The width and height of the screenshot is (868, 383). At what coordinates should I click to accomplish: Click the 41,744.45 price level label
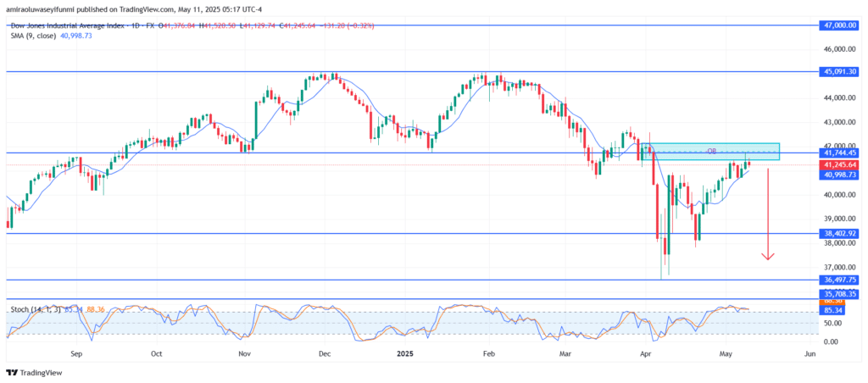pos(838,153)
